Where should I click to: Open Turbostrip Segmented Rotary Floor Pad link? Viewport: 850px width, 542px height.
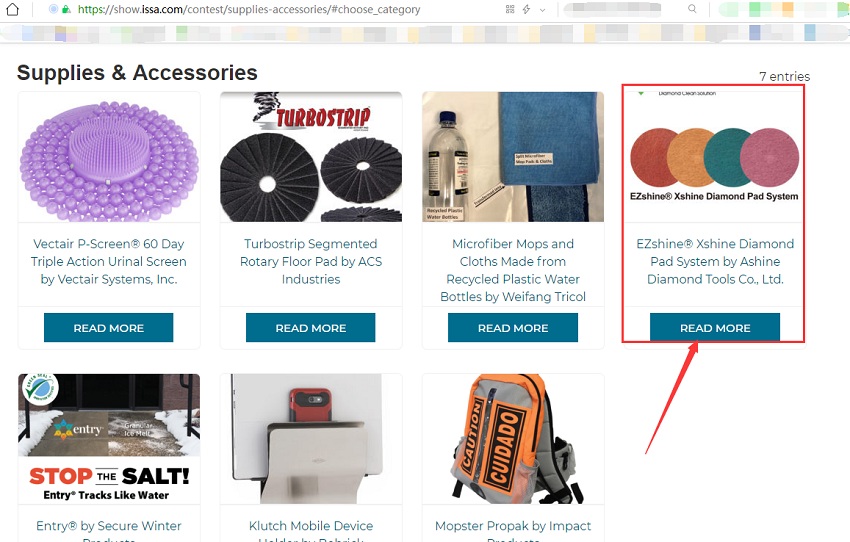point(311,261)
